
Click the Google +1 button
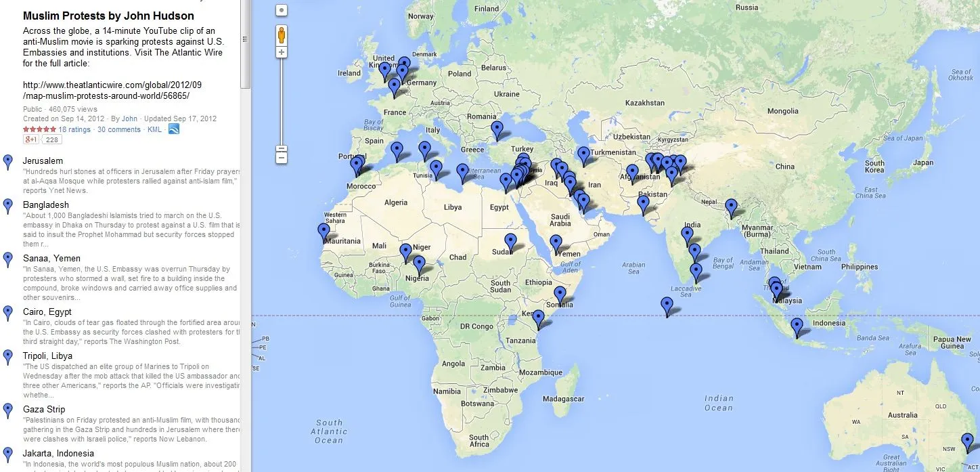[x=31, y=140]
